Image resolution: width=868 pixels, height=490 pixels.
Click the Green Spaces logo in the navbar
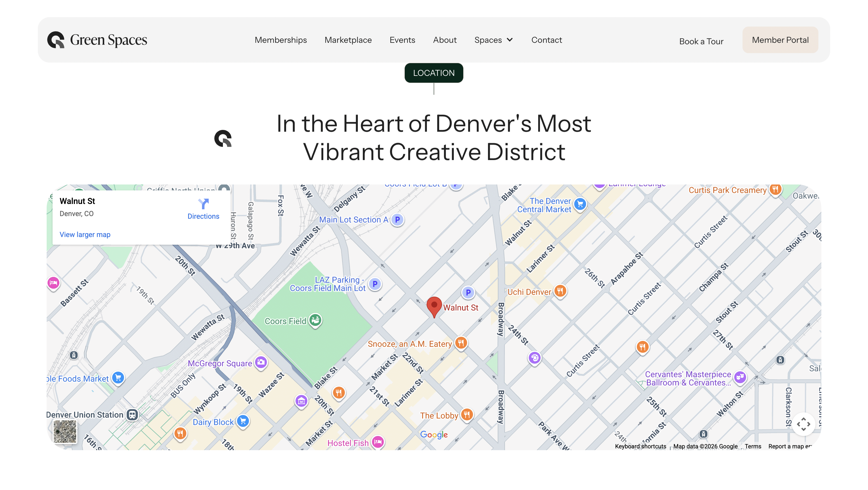tap(97, 40)
